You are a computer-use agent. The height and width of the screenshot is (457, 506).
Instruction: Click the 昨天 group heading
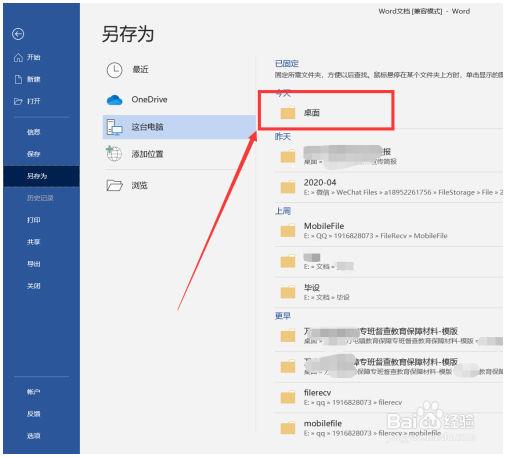pyautogui.click(x=283, y=136)
